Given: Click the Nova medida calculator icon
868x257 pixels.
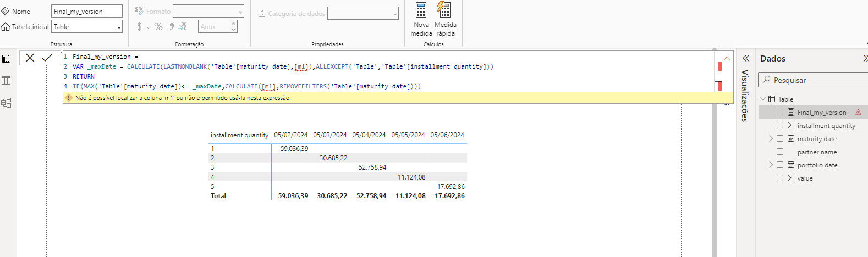Looking at the screenshot, I should click(421, 10).
